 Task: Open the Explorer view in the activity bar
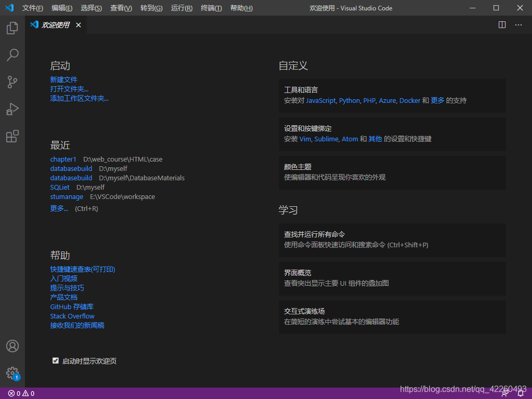[12, 28]
